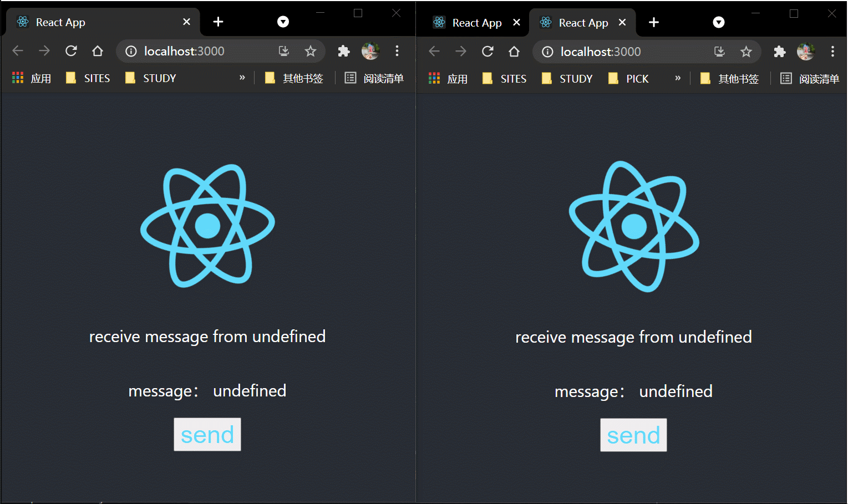Viewport: 848px width, 504px height.
Task: Bookmark this page in left browser window
Action: click(311, 52)
